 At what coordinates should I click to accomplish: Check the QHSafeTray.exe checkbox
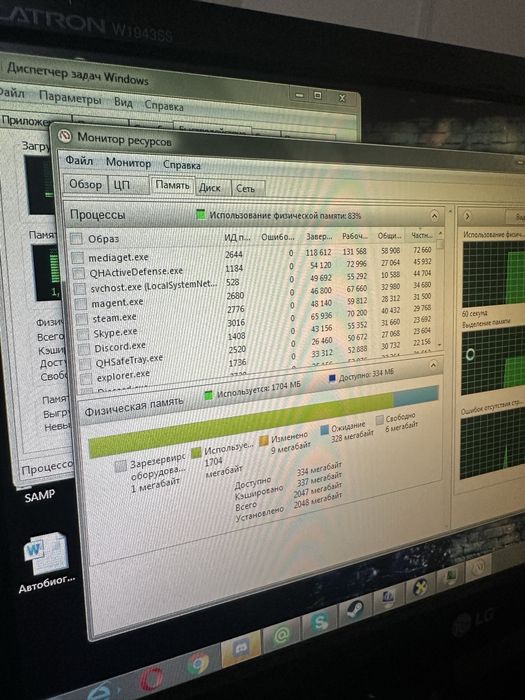coord(85,364)
